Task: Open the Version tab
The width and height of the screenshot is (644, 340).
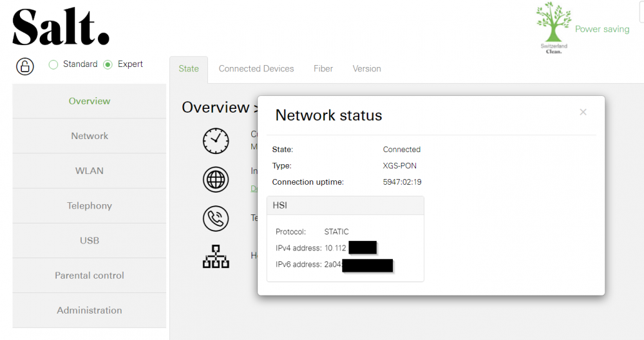Action: (x=367, y=68)
